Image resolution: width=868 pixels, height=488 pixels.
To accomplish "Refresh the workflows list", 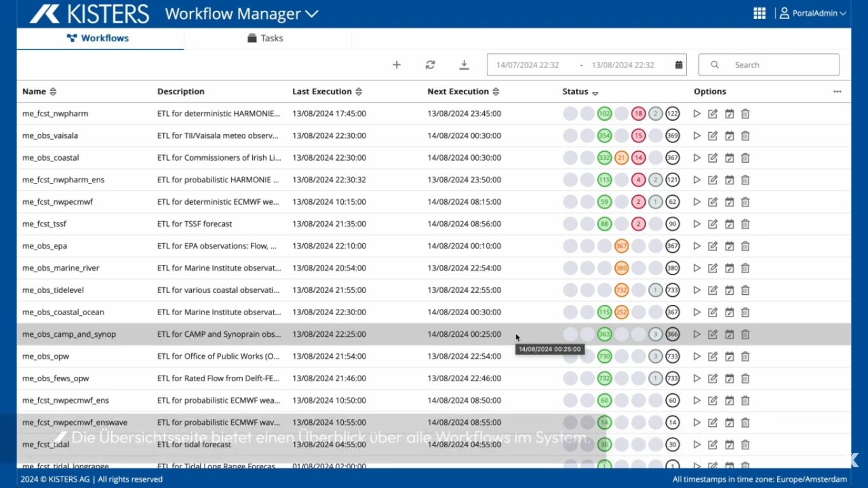I will pyautogui.click(x=430, y=65).
